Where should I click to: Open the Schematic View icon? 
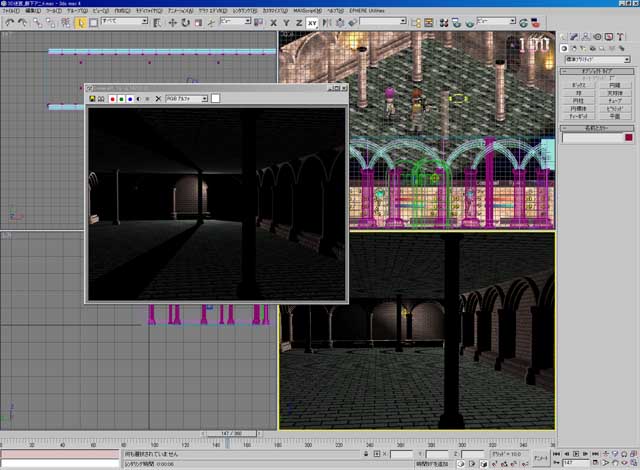(429, 23)
